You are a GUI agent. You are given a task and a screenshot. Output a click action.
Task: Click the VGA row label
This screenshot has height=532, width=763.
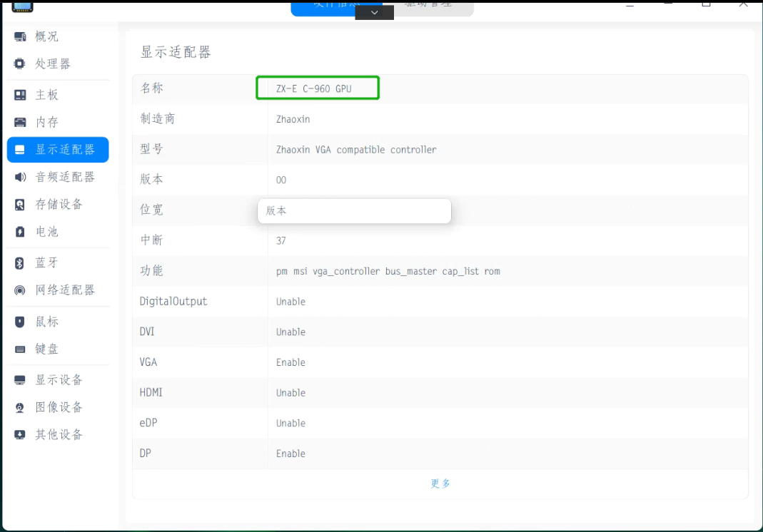coord(148,362)
